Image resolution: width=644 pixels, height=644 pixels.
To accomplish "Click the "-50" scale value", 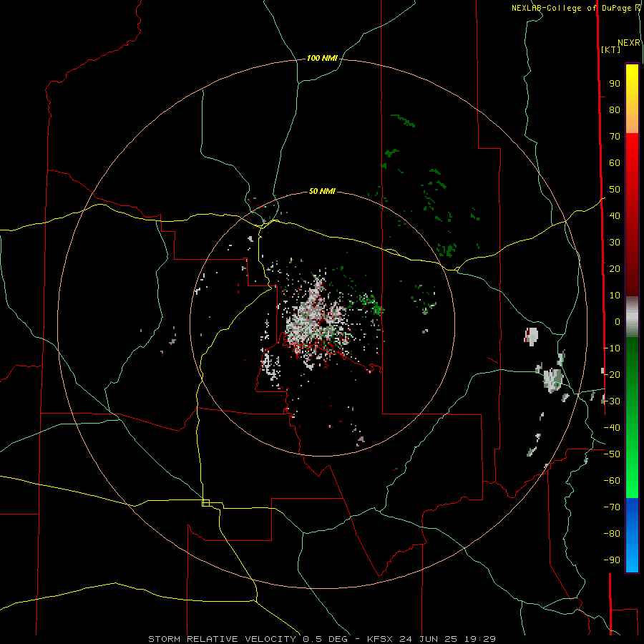I will coord(612,454).
